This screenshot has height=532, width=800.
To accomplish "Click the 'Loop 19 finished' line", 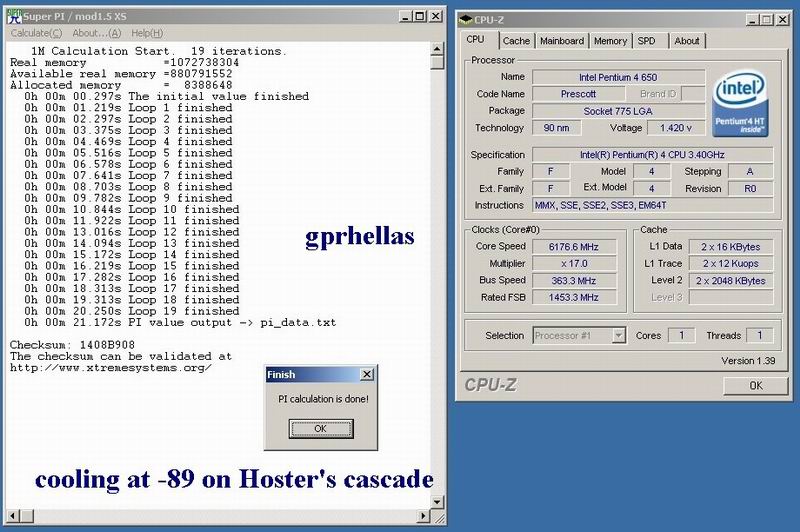I will [x=132, y=311].
